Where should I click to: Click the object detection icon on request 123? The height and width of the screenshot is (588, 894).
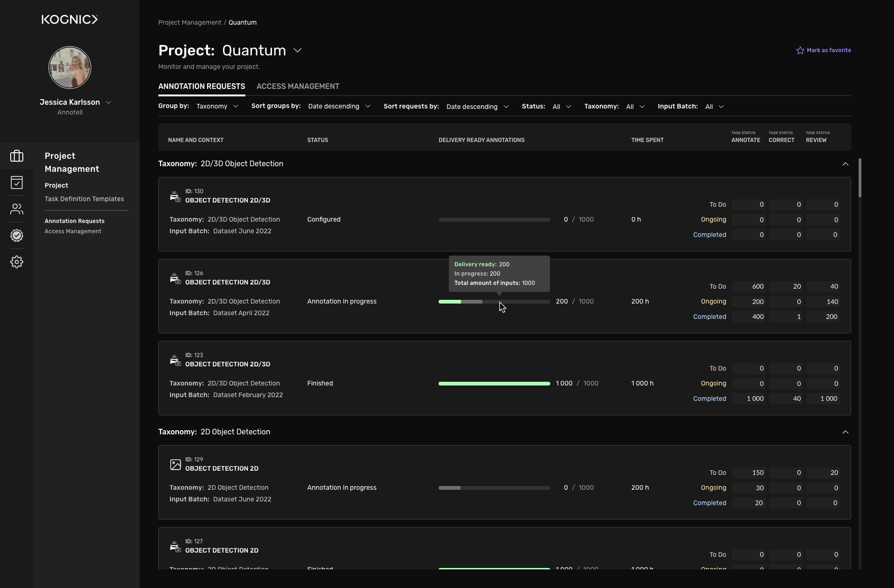pyautogui.click(x=175, y=360)
